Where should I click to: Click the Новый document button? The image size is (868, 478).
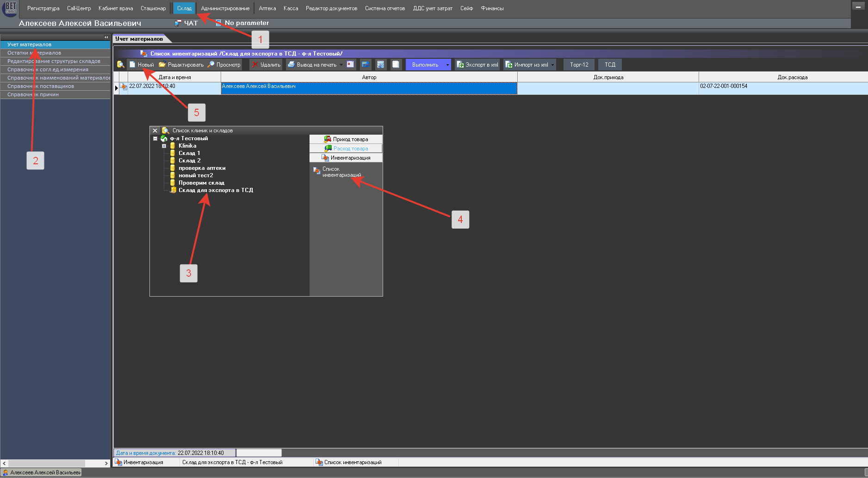(142, 65)
